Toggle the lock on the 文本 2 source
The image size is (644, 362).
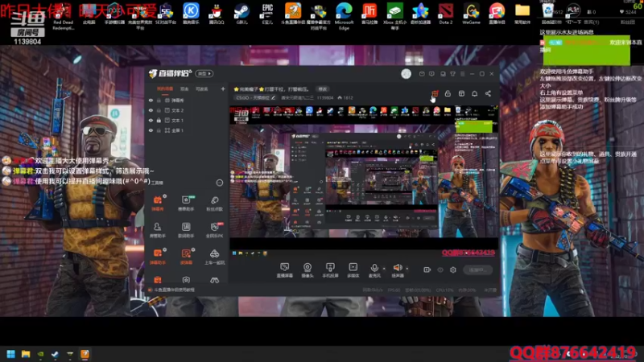coord(159,110)
